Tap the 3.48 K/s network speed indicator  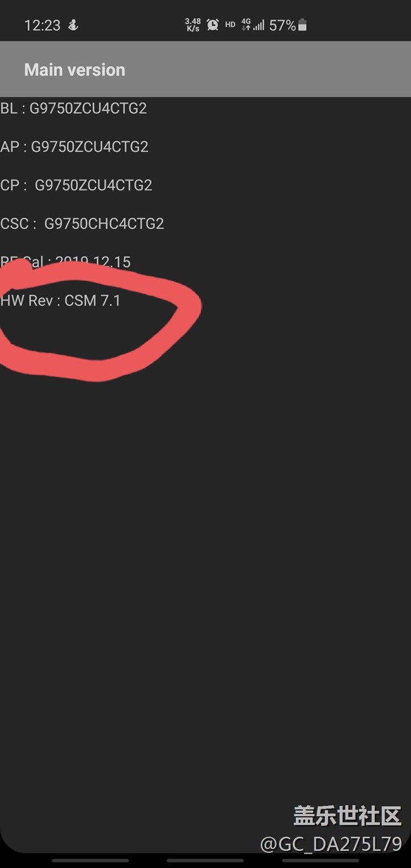193,25
